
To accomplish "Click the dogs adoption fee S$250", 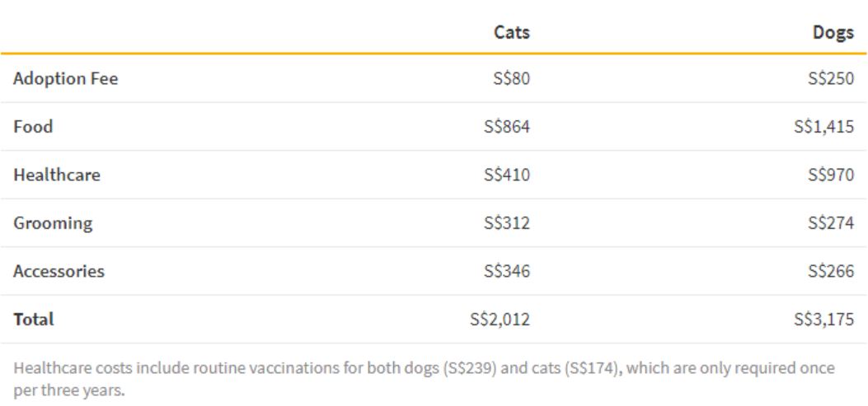I will pyautogui.click(x=830, y=79).
